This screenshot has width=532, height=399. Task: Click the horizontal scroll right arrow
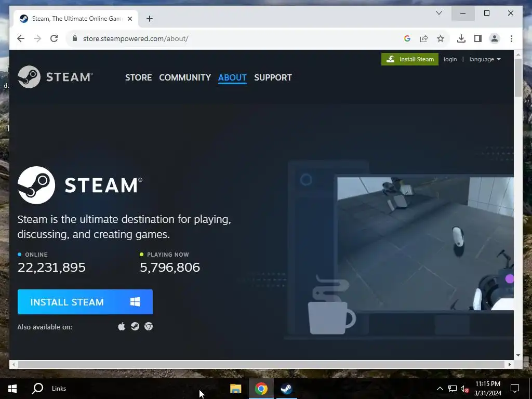[x=509, y=364]
